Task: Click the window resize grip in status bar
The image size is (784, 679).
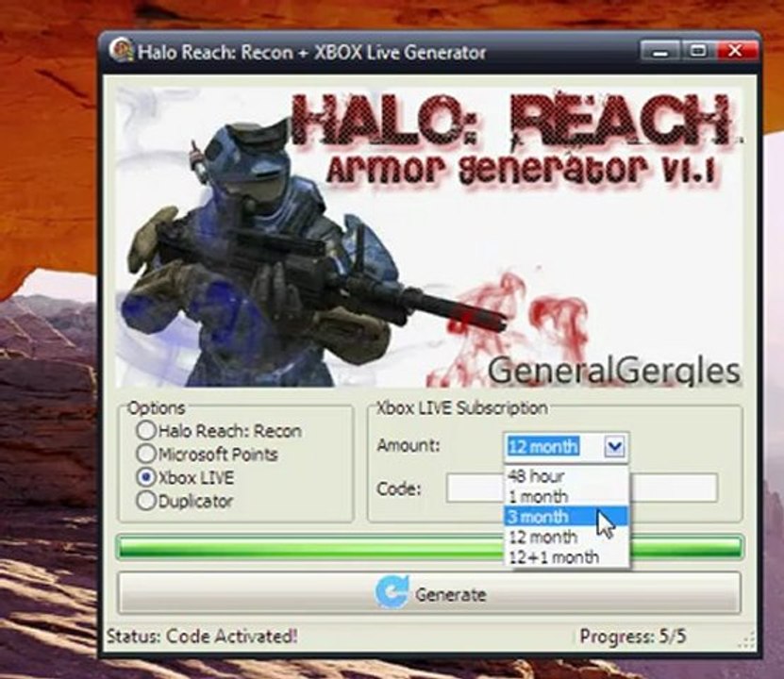Action: [748, 642]
